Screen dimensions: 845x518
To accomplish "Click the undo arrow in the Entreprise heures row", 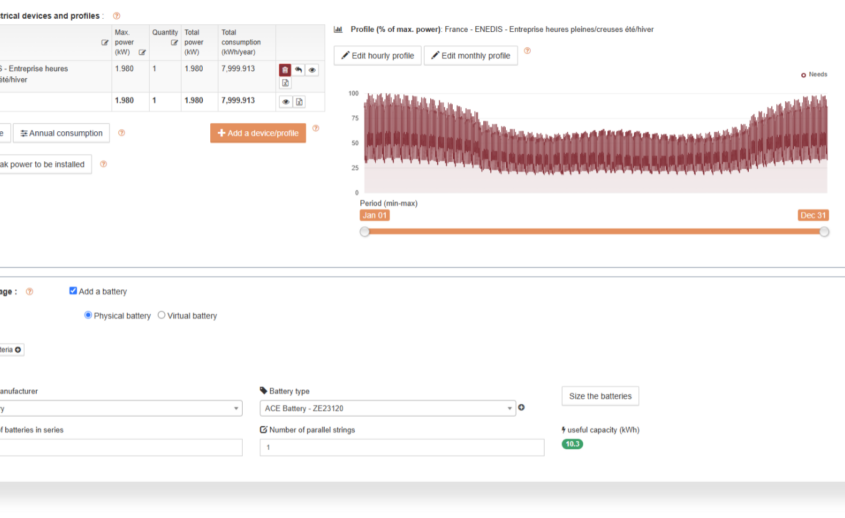I will tap(298, 70).
